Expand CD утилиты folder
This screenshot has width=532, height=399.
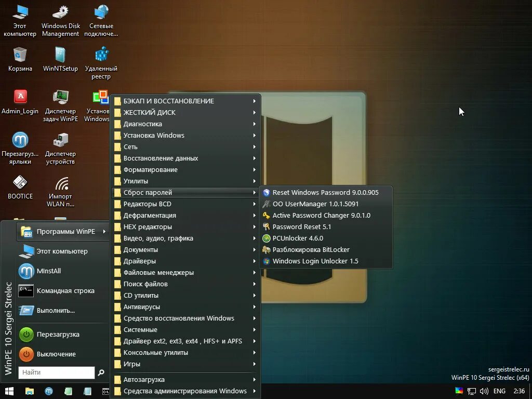click(x=185, y=296)
